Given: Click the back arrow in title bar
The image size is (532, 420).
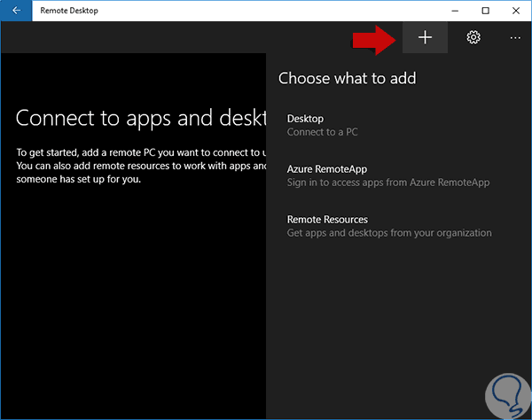Looking at the screenshot, I should 17,11.
